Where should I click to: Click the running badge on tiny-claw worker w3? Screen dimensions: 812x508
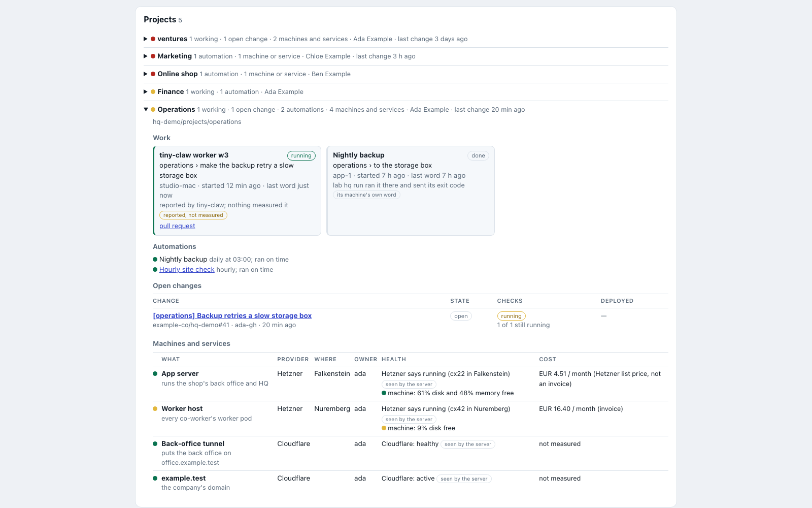[x=301, y=156]
